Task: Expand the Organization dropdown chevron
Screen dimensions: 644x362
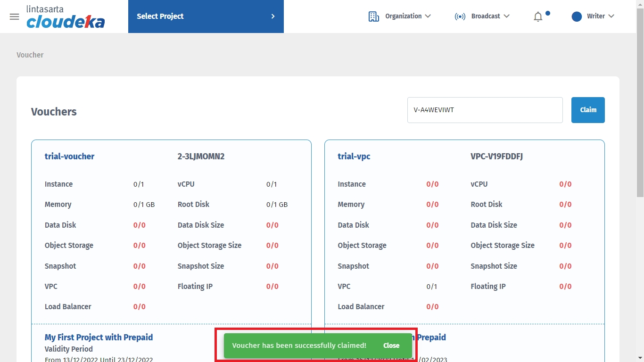Action: click(428, 16)
